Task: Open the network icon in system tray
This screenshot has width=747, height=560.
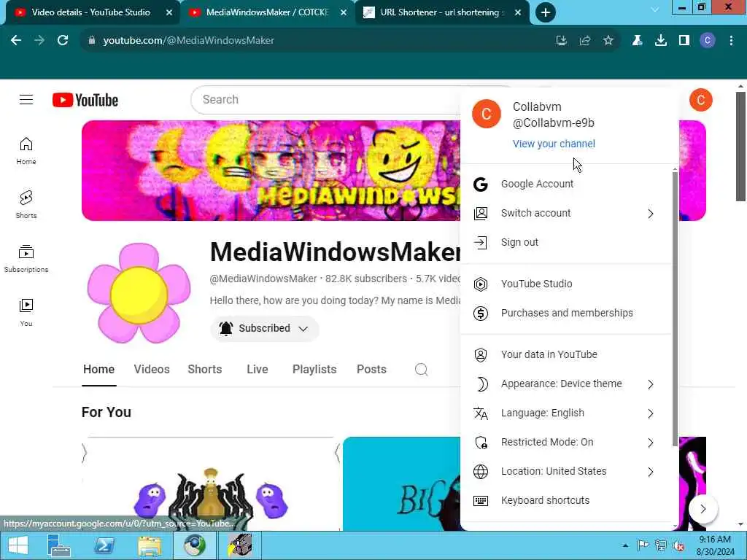Action: [x=661, y=545]
